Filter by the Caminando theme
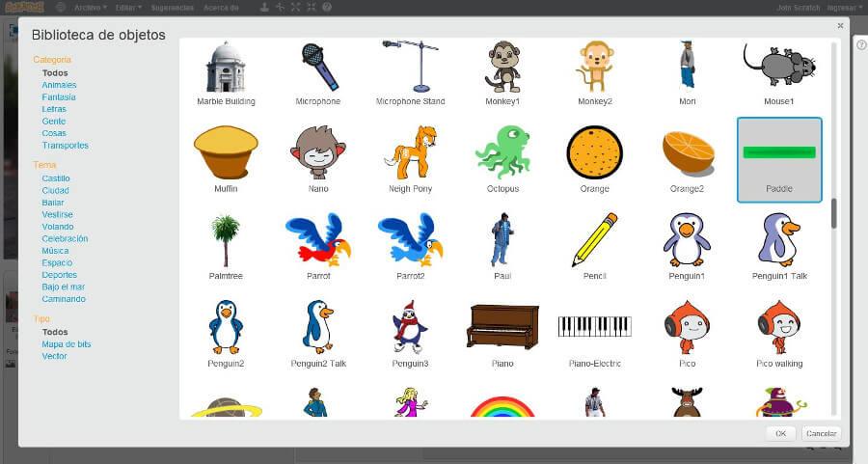Viewport: 868px width, 464px height. (x=64, y=299)
